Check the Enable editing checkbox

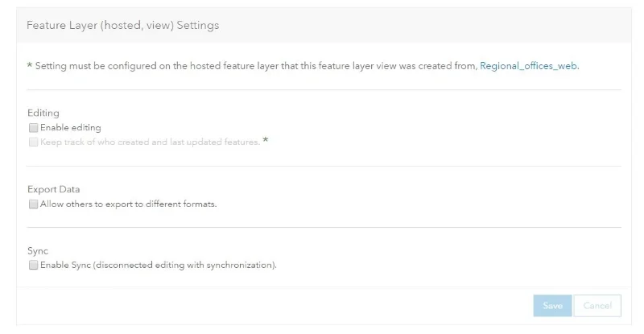(33, 128)
